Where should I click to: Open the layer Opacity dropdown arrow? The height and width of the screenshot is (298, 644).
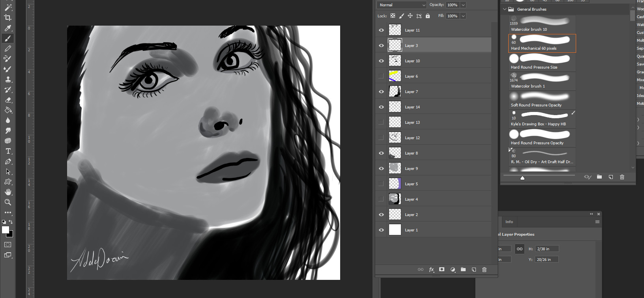point(463,5)
